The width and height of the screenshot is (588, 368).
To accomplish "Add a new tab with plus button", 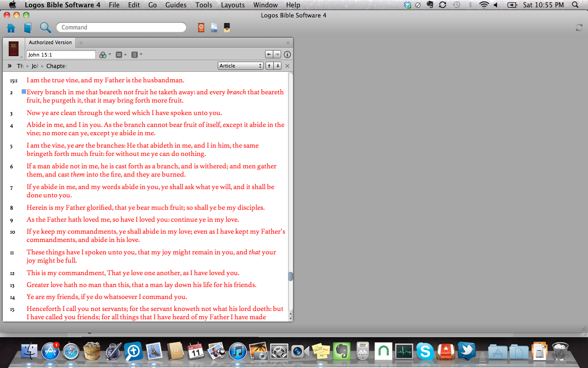I will click(81, 43).
